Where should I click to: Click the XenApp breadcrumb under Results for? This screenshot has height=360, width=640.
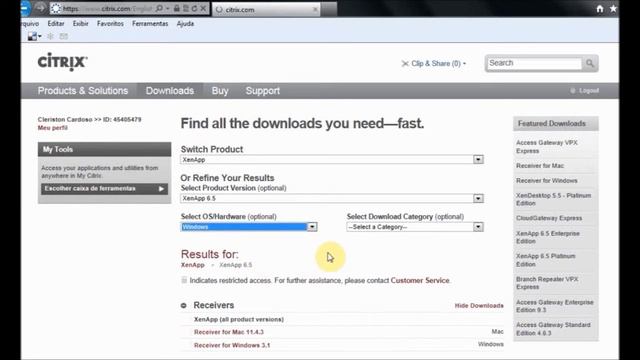(193, 265)
